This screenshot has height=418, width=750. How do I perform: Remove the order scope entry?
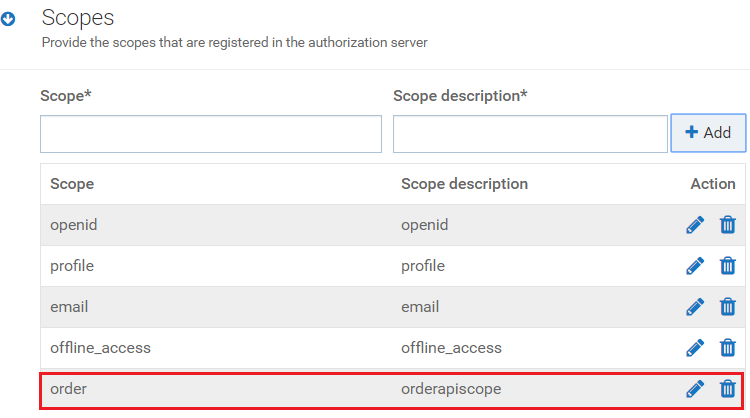pos(728,389)
